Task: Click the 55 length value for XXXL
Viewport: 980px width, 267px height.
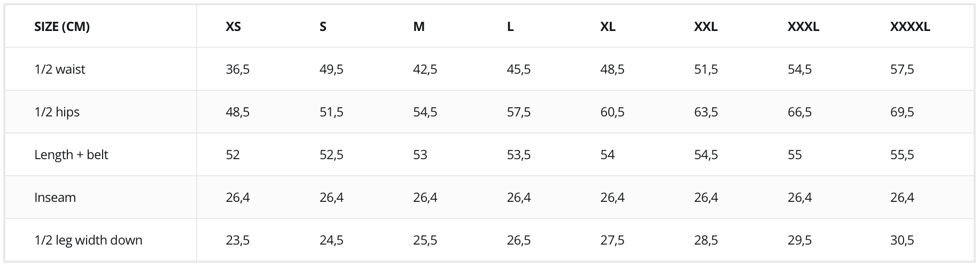Action: pos(795,155)
